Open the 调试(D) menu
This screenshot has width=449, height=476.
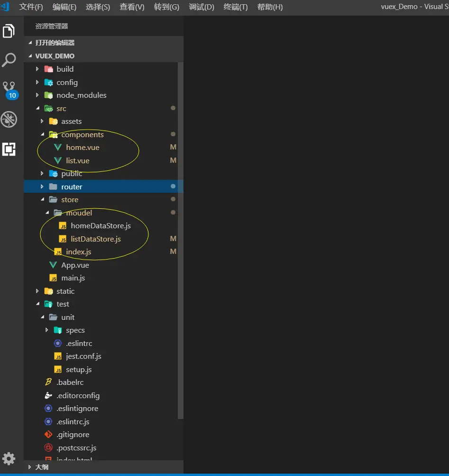[x=202, y=7]
